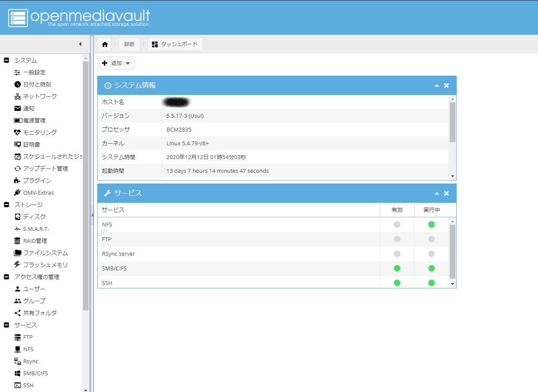Open スケジュールされたジョブ calendar icon
This screenshot has height=392, width=538.
click(18, 156)
